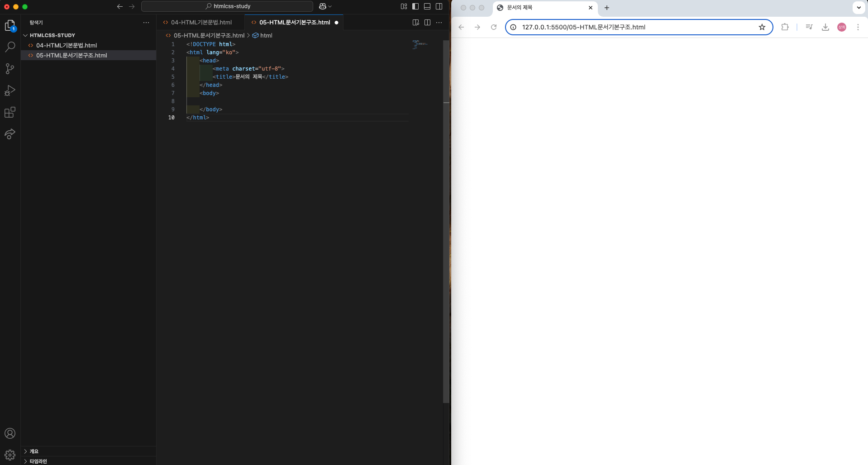Click the Chrome forward button
The height and width of the screenshot is (465, 868).
tap(477, 27)
